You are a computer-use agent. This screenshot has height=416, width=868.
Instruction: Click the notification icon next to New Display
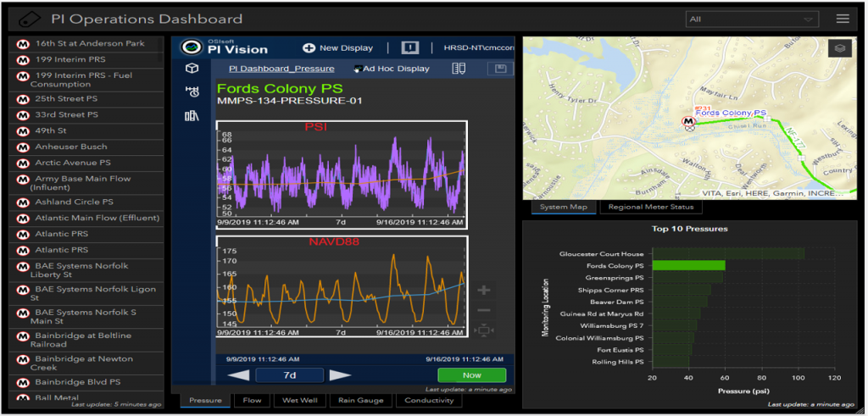coord(409,47)
